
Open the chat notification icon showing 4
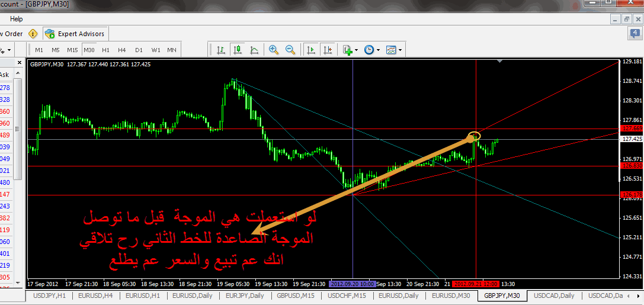[635, 34]
